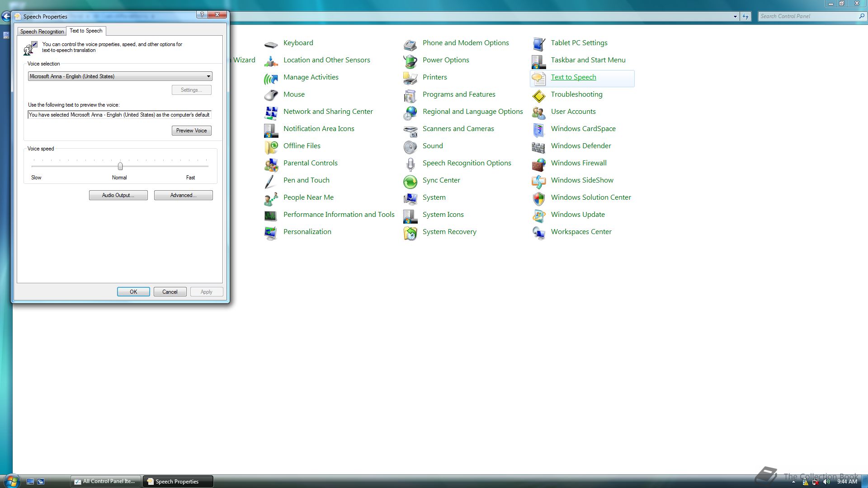
Task: Click the Notification Area Icons link
Action: 319,129
